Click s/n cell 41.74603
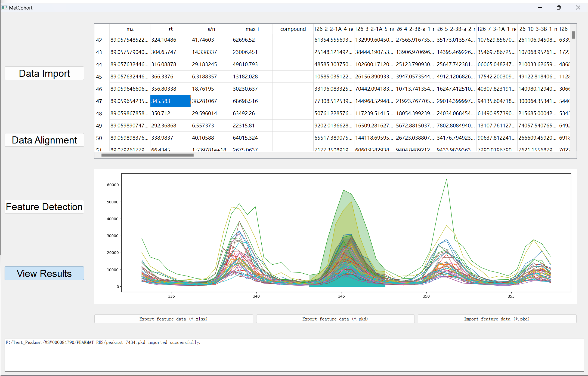This screenshot has width=588, height=376. pos(211,40)
